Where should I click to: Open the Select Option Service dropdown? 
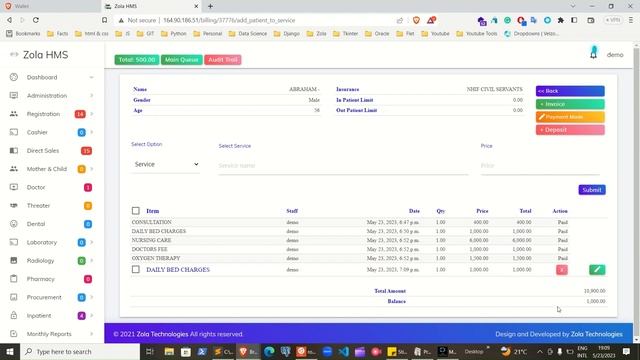165,164
